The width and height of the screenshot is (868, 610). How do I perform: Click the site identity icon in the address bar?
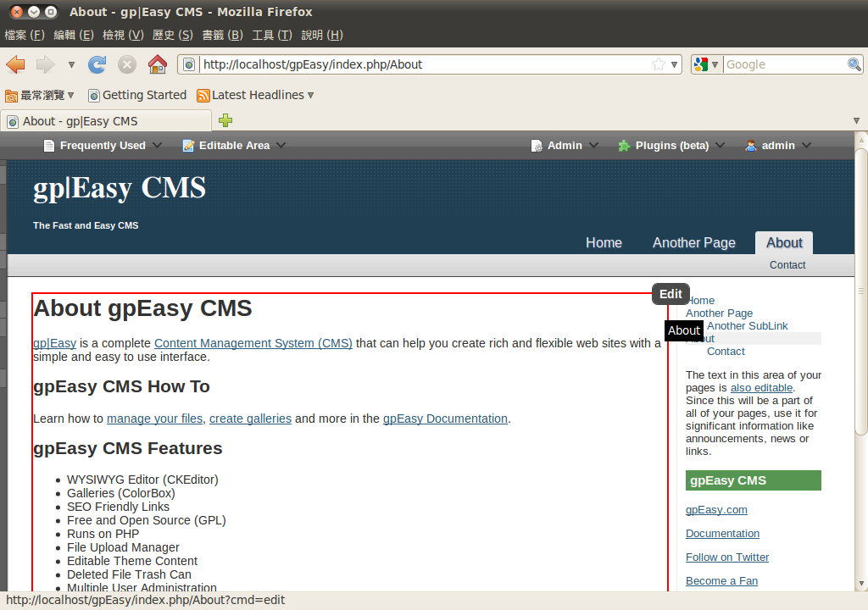(189, 64)
